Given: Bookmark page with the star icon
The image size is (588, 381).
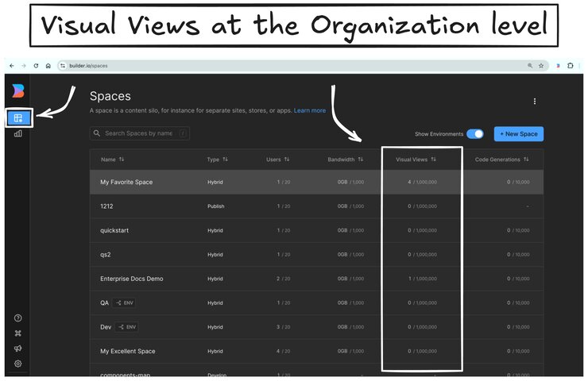Looking at the screenshot, I should click(541, 66).
